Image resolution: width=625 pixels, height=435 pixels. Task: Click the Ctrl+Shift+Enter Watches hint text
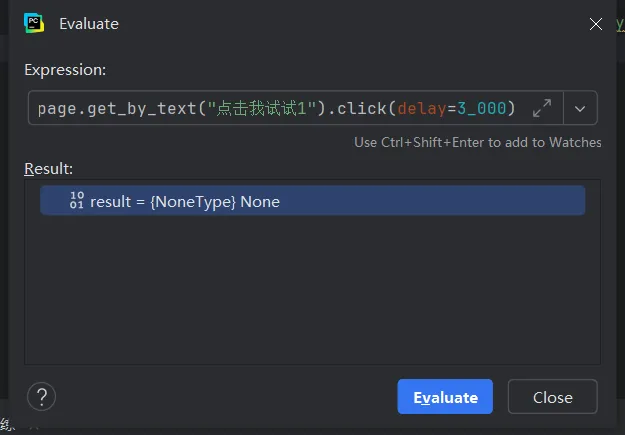(478, 142)
